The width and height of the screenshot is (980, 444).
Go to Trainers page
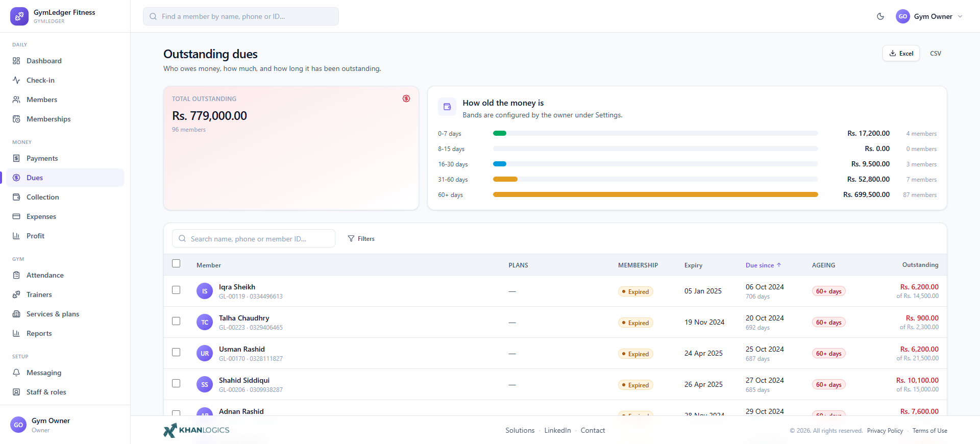[65, 294]
